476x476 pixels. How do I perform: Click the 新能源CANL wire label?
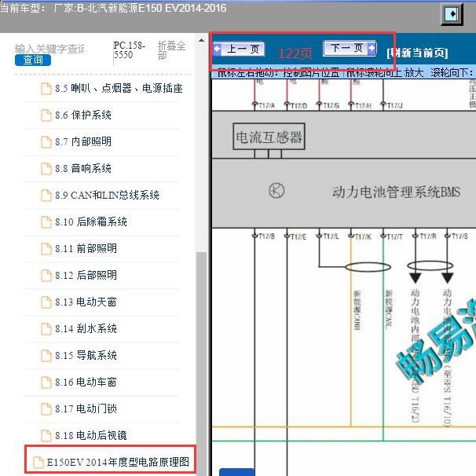tap(389, 309)
